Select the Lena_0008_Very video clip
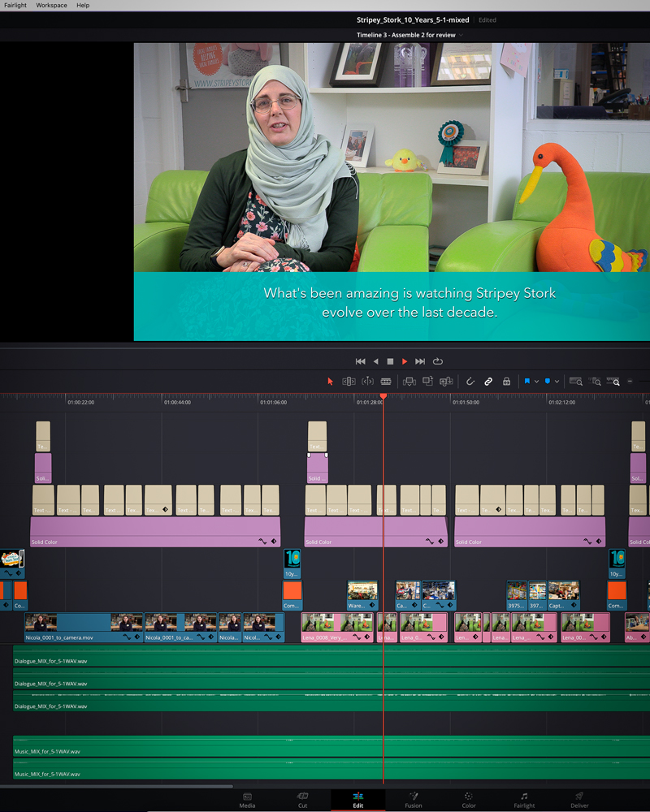Image resolution: width=650 pixels, height=812 pixels. pyautogui.click(x=337, y=628)
